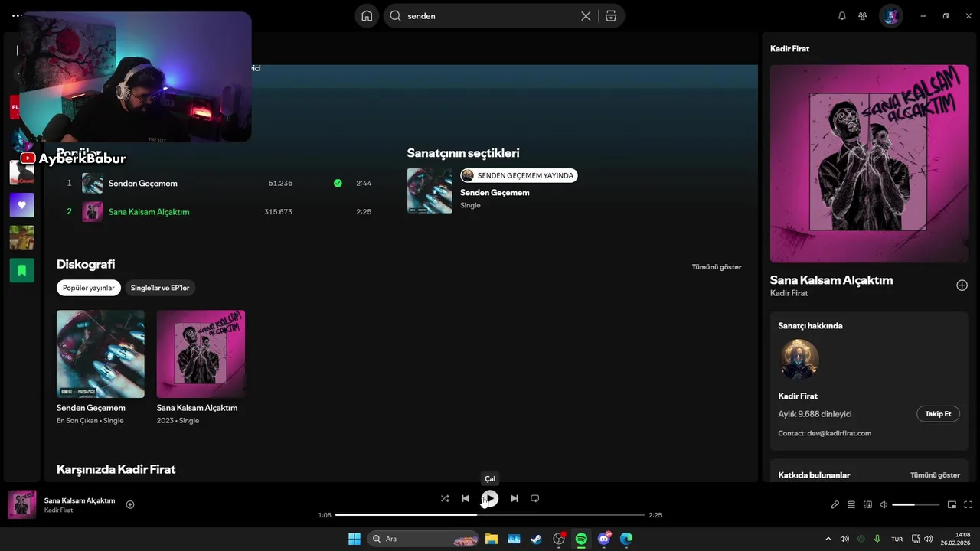980x551 pixels.
Task: Click the large album cover in the side panel
Action: tap(869, 164)
